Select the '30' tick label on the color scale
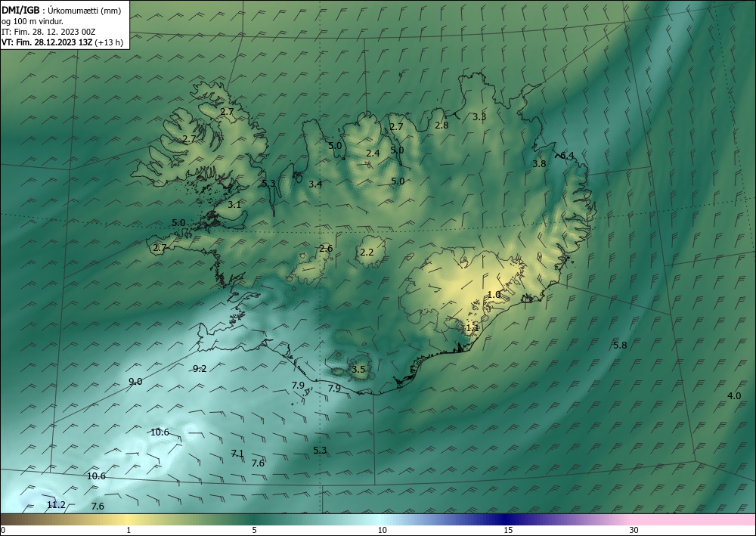 [x=634, y=530]
